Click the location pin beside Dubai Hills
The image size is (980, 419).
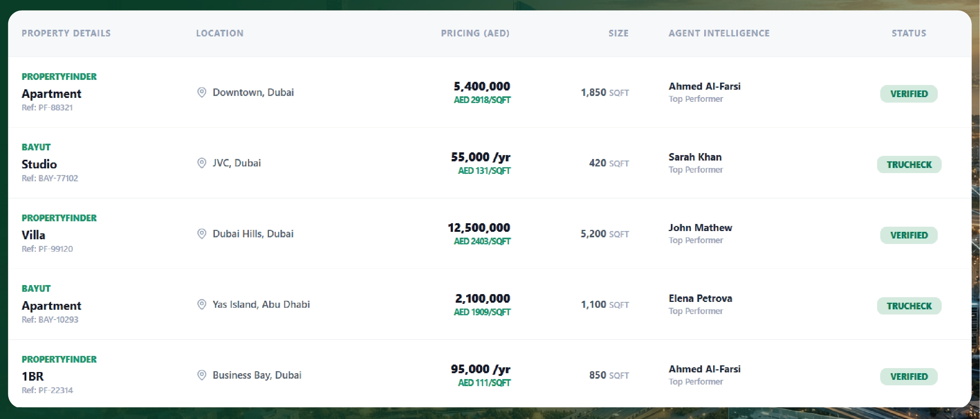click(201, 234)
